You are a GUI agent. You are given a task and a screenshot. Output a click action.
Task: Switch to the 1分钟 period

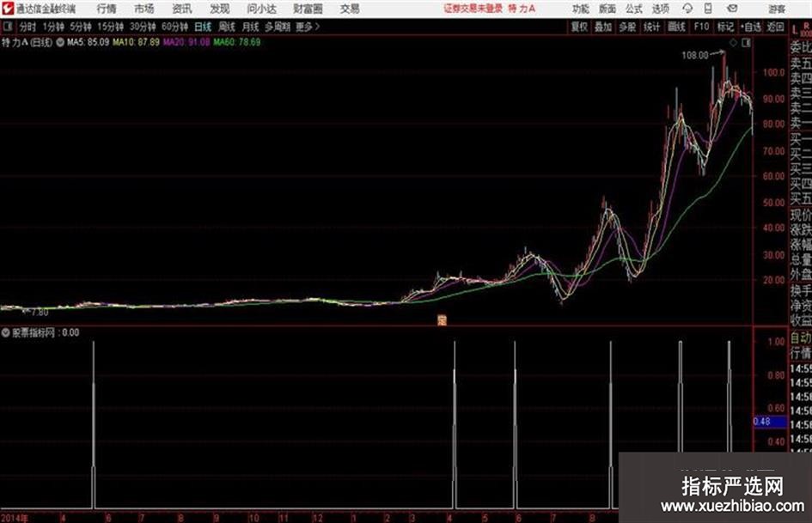(x=53, y=27)
